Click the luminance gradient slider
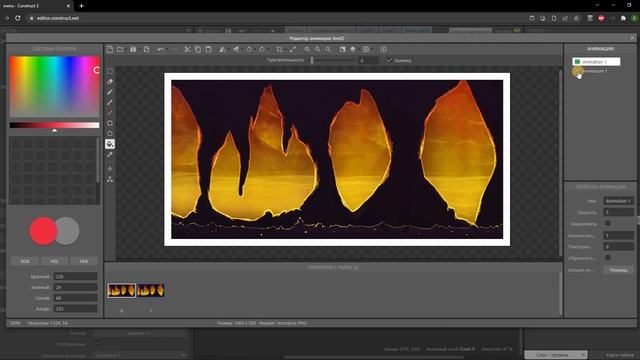Screen dimensions: 640x360 tap(54, 125)
